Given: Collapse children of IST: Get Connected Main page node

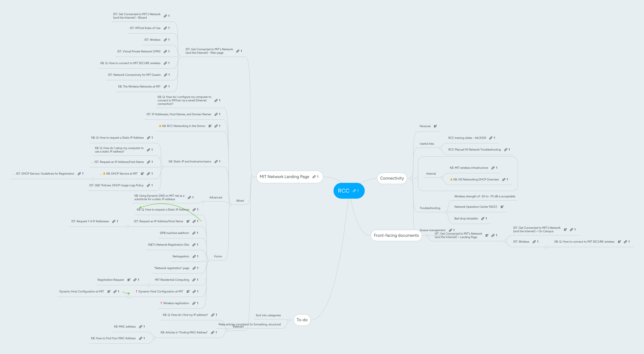Looking at the screenshot, I should pyautogui.click(x=179, y=57).
